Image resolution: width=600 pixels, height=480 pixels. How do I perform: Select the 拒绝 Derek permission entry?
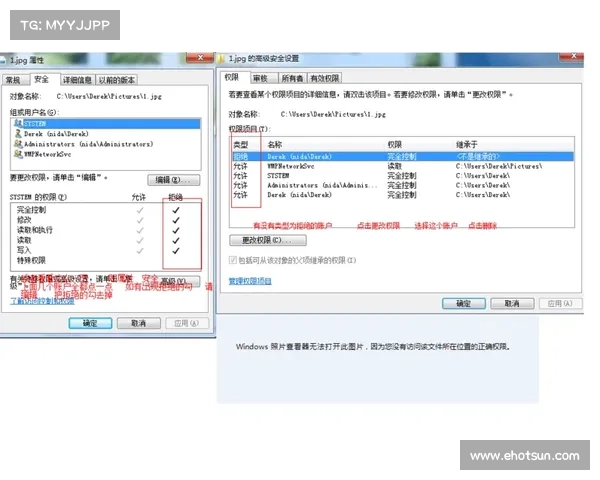pos(402,157)
